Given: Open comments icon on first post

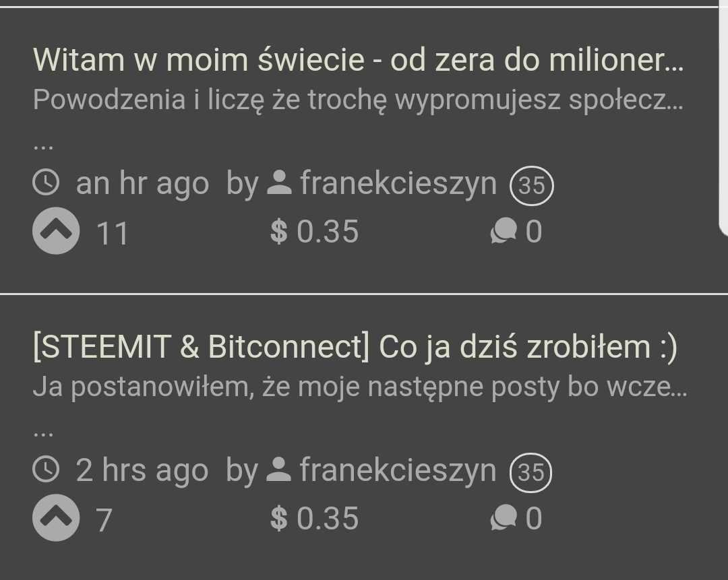Looking at the screenshot, I should point(504,230).
